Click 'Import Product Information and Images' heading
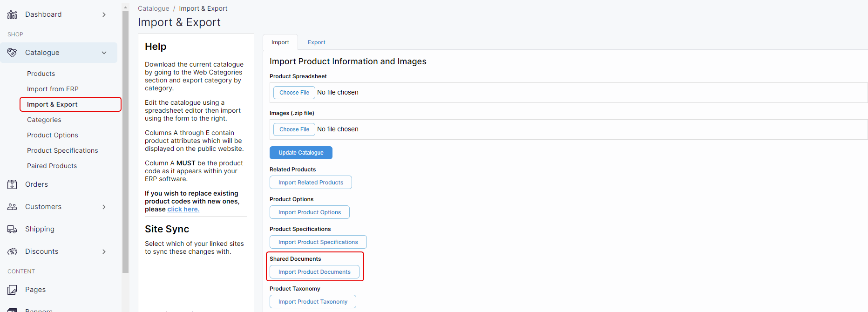868x312 pixels. [x=348, y=61]
